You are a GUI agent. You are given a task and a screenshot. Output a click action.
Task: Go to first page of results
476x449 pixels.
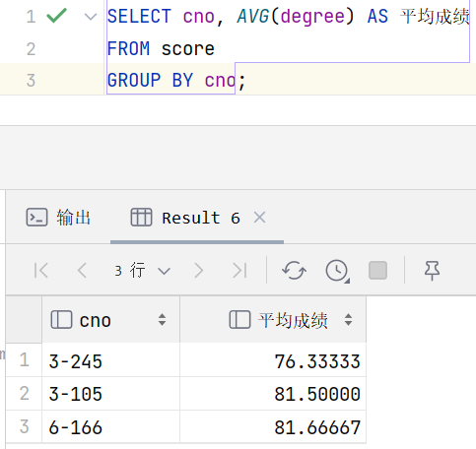click(41, 271)
